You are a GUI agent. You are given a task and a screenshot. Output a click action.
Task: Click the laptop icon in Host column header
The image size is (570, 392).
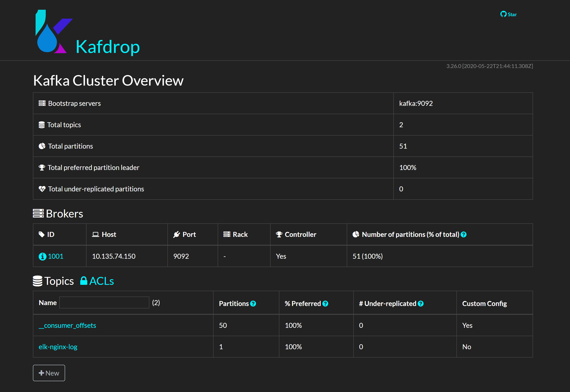click(95, 235)
